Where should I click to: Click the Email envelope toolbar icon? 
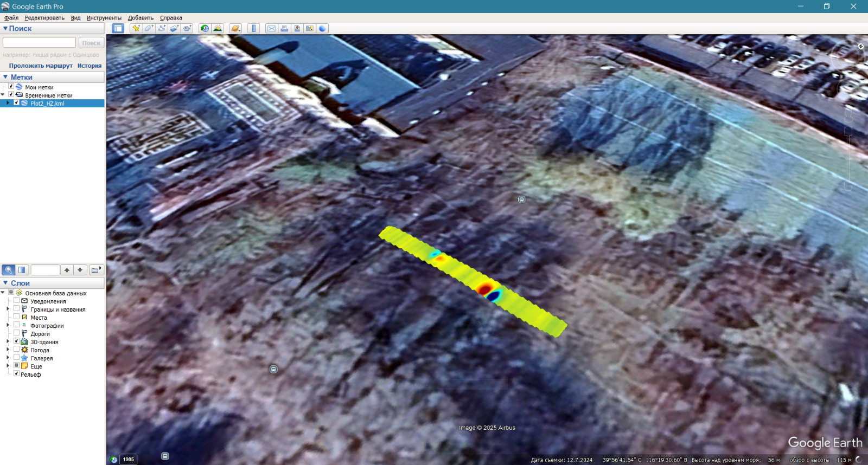tap(271, 28)
